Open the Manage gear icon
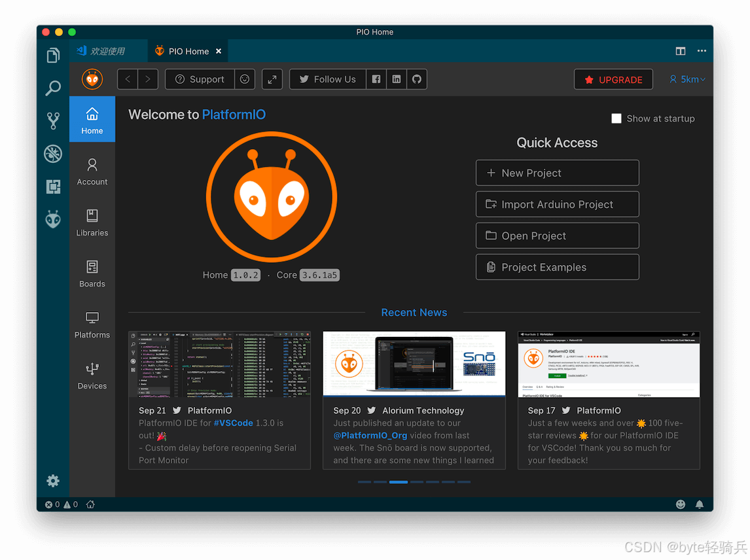 (x=53, y=481)
